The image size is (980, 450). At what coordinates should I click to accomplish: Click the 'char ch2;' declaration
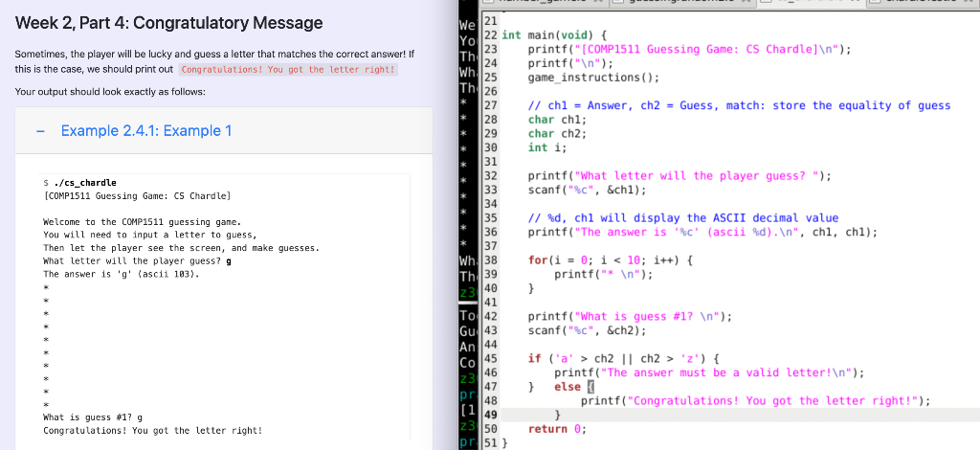point(558,134)
